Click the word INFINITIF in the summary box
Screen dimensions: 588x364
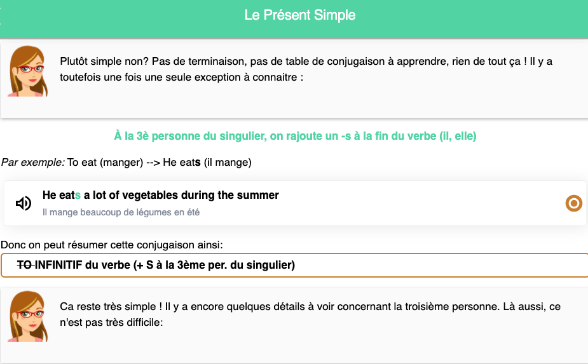[x=58, y=265]
